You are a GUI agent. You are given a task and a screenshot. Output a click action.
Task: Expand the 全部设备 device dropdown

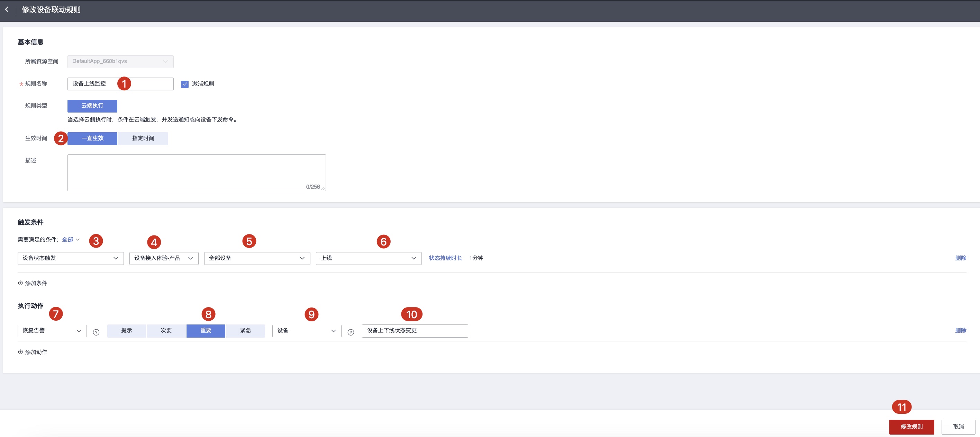pos(257,258)
